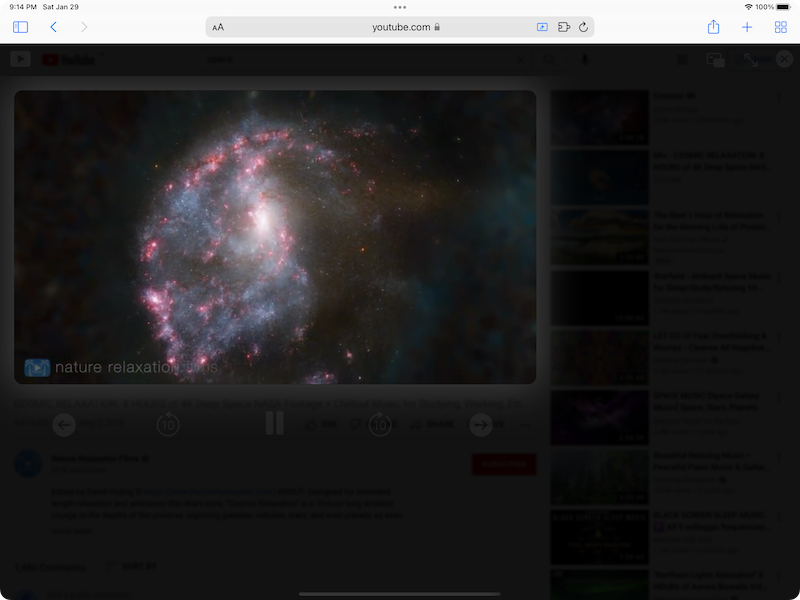Close the video player overlay
The width and height of the screenshot is (800, 600).
pos(784,59)
